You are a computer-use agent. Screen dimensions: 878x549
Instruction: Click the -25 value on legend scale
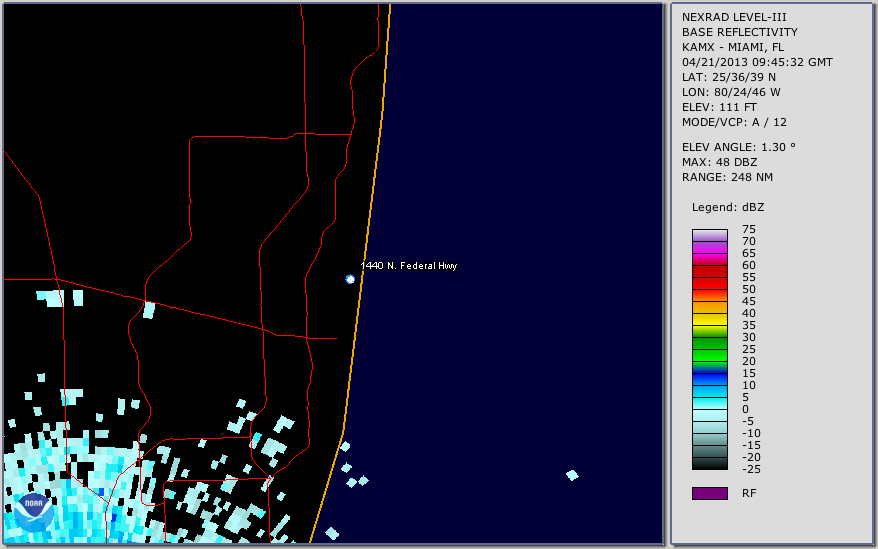tap(751, 469)
